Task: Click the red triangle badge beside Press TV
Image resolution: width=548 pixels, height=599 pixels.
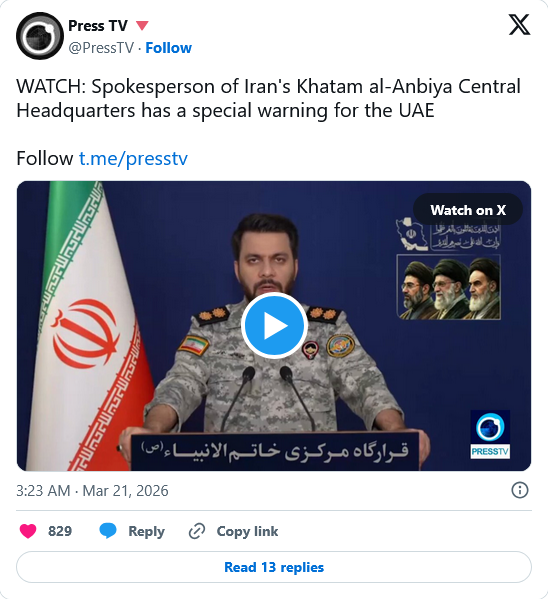Action: coord(142,26)
